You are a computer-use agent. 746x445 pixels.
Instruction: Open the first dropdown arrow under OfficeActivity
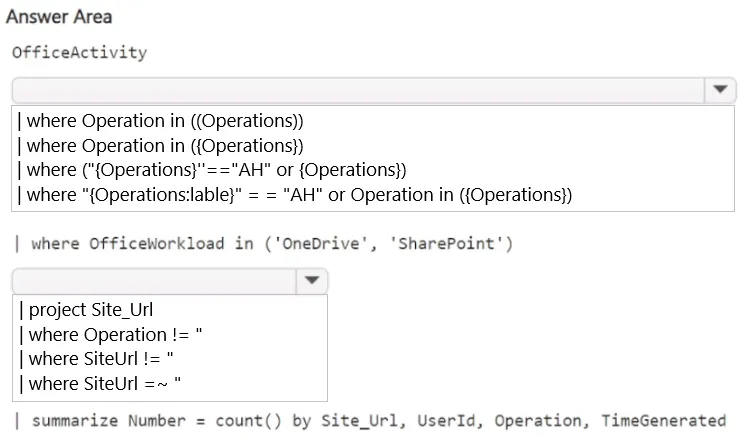click(x=720, y=89)
